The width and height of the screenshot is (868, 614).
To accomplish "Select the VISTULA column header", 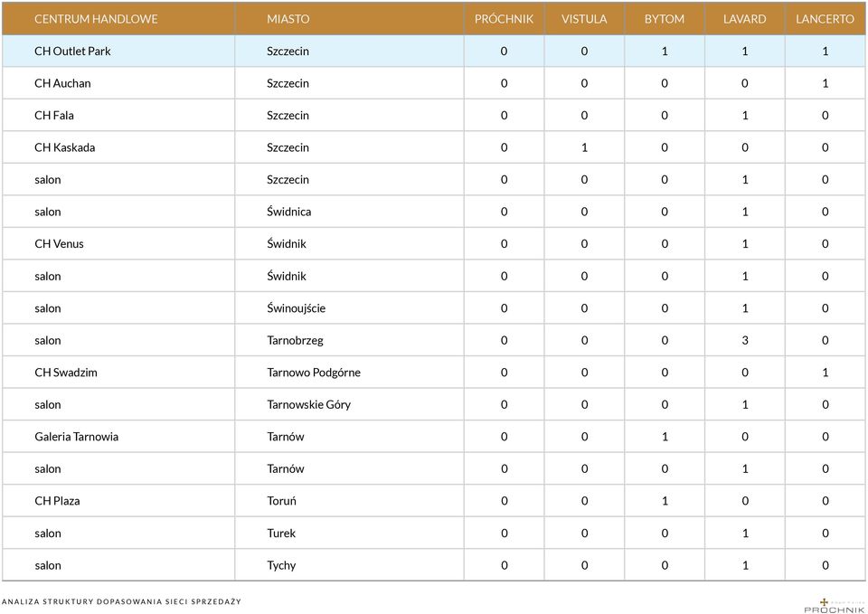I will point(584,18).
